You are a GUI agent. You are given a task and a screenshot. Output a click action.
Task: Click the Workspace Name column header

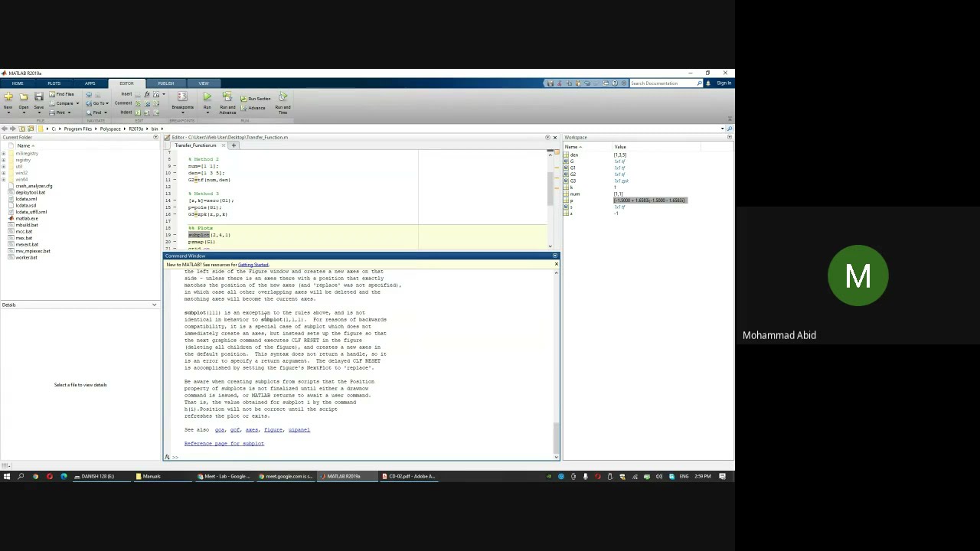pos(573,147)
